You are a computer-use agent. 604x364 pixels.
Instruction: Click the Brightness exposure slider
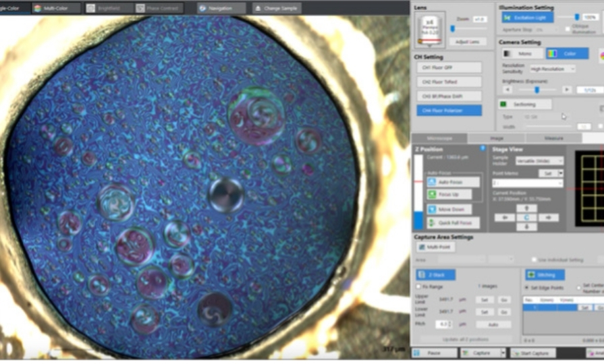click(537, 90)
